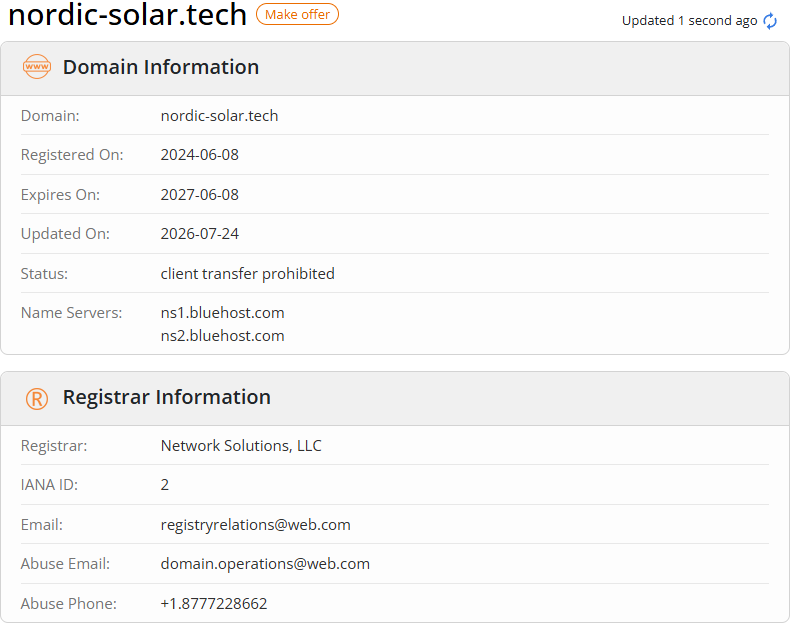Viewport: 803px width, 626px height.
Task: Click the 'Domain:' label
Action: point(50,116)
